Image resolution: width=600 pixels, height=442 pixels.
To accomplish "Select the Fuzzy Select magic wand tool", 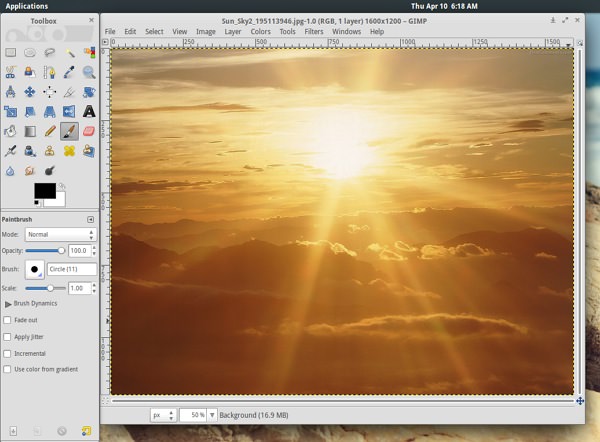I will [69, 52].
